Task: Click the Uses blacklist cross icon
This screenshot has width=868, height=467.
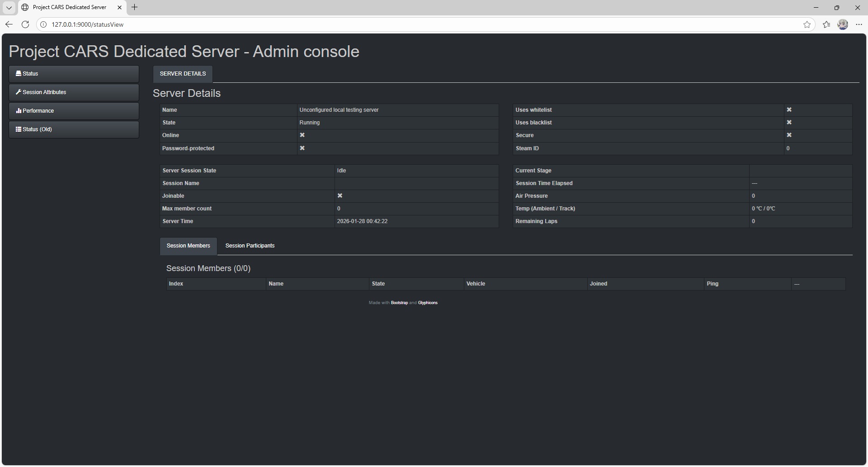Action: (x=789, y=122)
